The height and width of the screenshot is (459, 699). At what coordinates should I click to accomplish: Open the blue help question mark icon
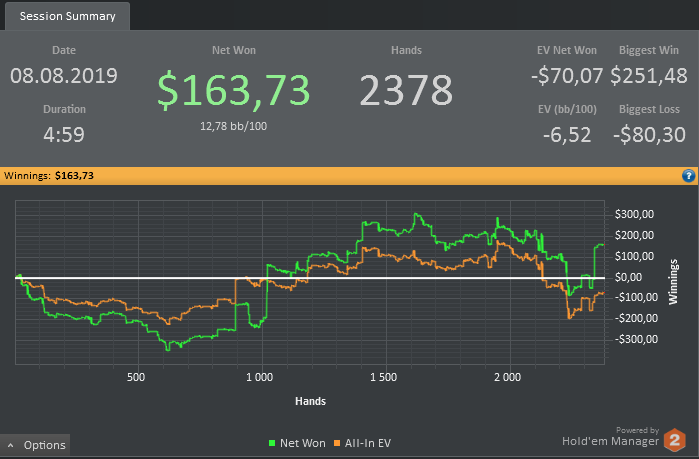688,176
